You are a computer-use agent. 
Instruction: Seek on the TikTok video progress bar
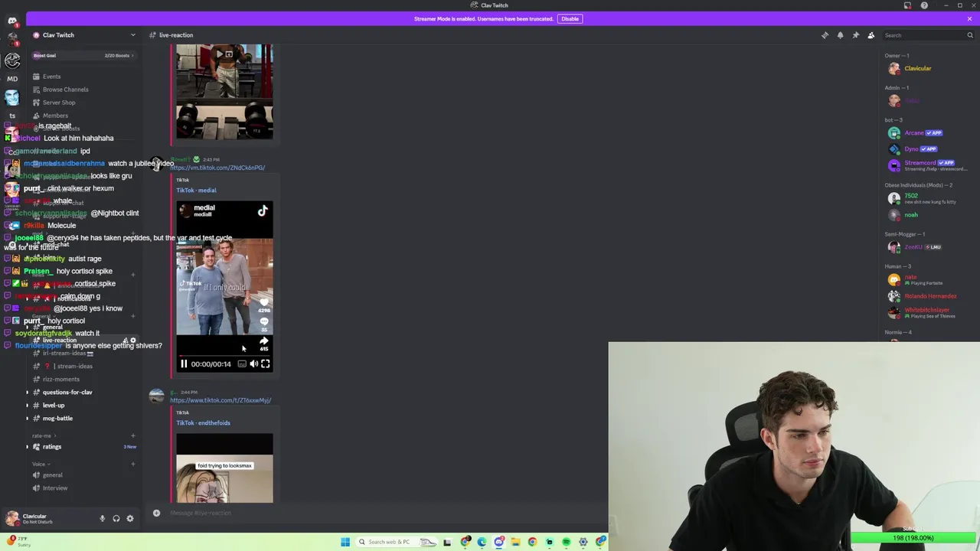pos(224,356)
